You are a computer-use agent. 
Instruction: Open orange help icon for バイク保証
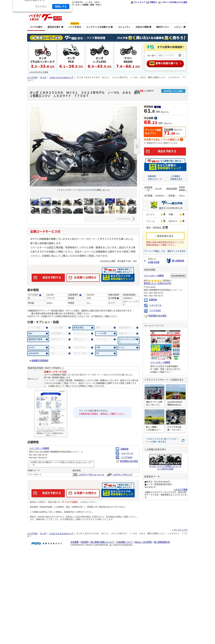pyautogui.click(x=182, y=139)
